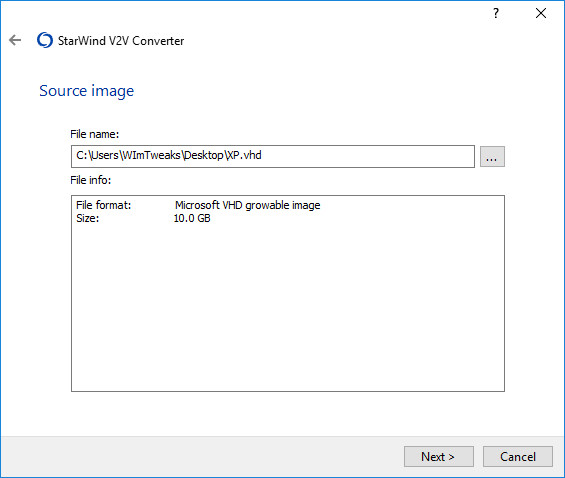Proceed with the Next > button
Viewport: 565px width, 478px height.
click(439, 457)
